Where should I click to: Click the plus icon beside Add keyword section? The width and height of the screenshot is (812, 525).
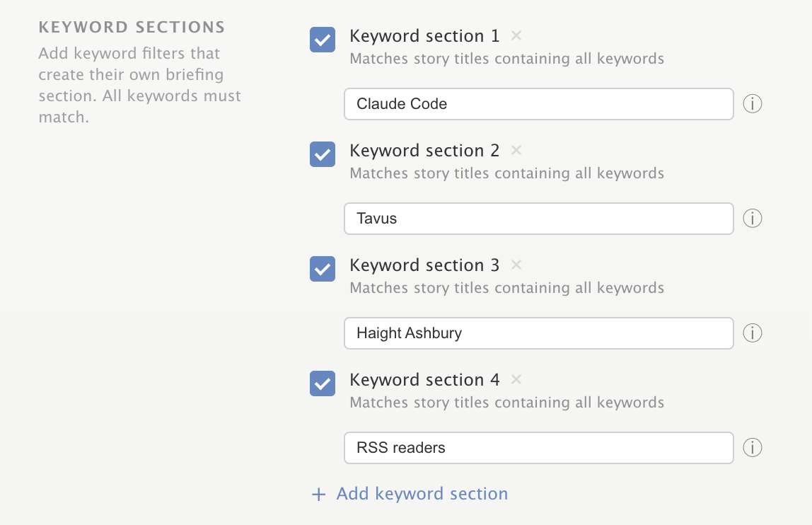pyautogui.click(x=319, y=495)
